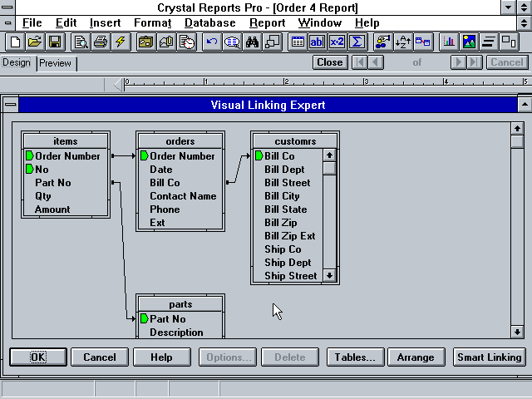Click the Insert Text Field ab icon

318,42
